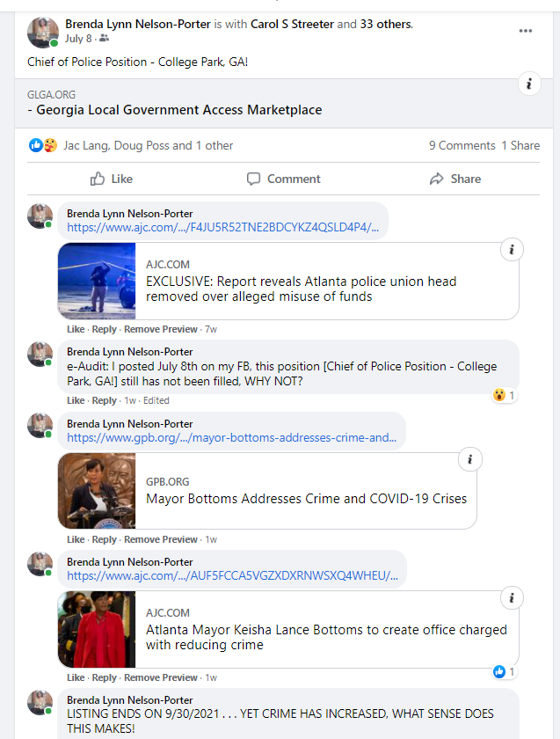The image size is (560, 739).
Task: Click the Share arrow icon
Action: [x=437, y=179]
